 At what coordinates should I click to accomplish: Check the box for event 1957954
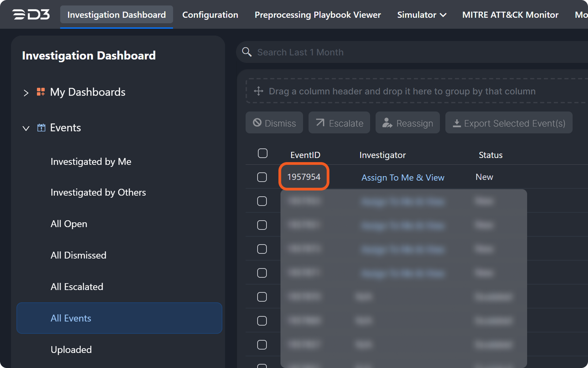point(262,177)
